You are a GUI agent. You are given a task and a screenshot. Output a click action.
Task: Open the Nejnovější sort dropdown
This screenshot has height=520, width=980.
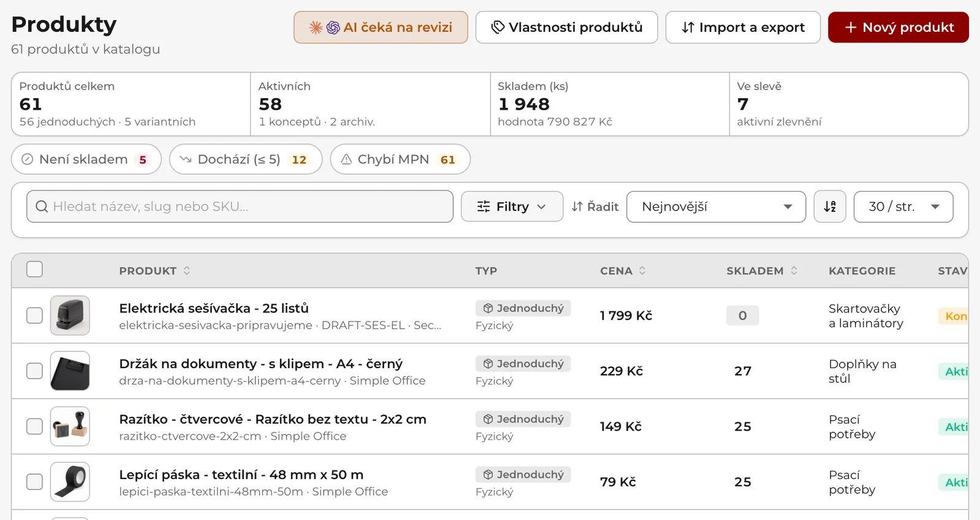click(x=716, y=207)
